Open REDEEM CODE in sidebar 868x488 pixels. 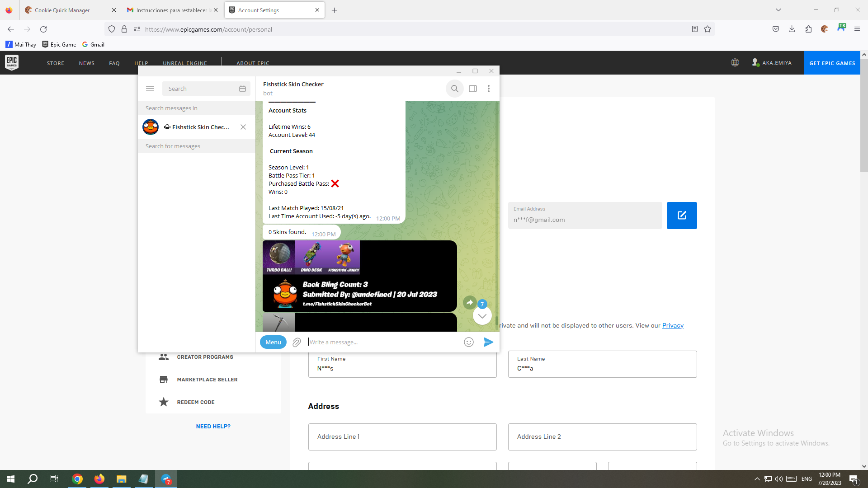click(x=196, y=402)
